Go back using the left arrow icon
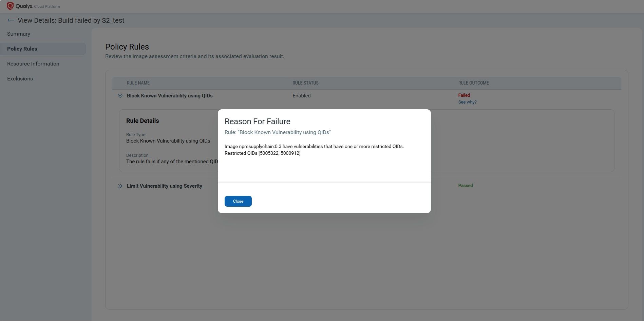Image resolution: width=644 pixels, height=335 pixels. [x=11, y=20]
